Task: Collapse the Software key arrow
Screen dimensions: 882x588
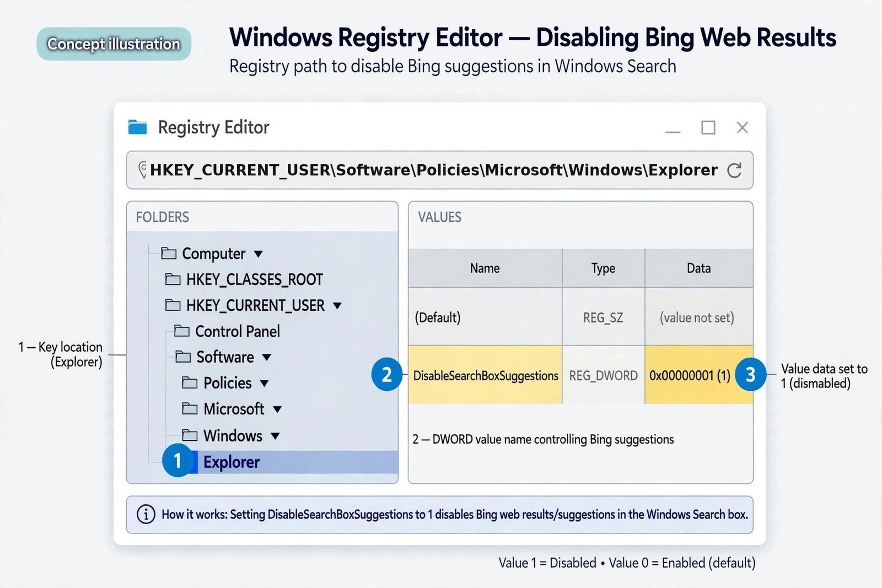Action: point(267,357)
